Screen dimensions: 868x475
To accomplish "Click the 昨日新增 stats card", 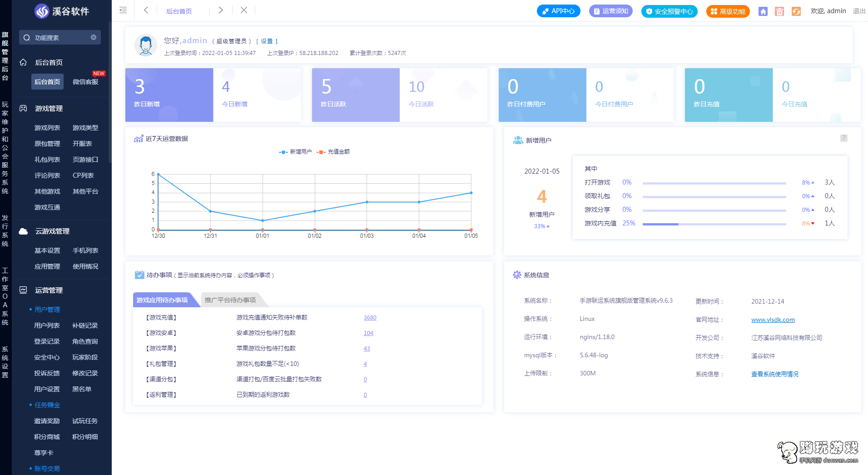I will click(x=169, y=95).
